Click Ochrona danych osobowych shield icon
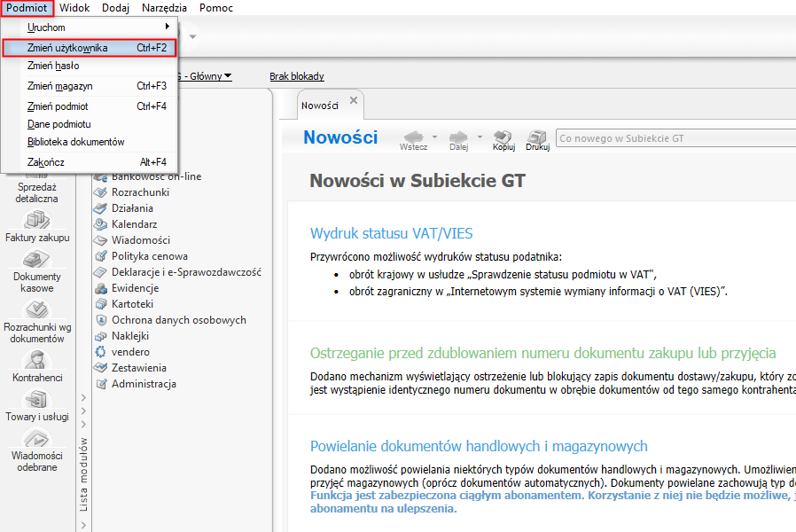The image size is (796, 532). click(101, 320)
